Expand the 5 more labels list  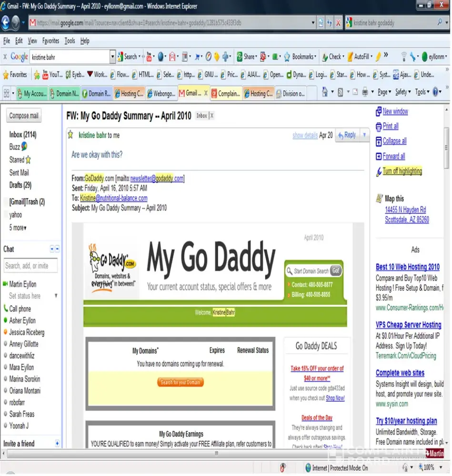pos(18,228)
